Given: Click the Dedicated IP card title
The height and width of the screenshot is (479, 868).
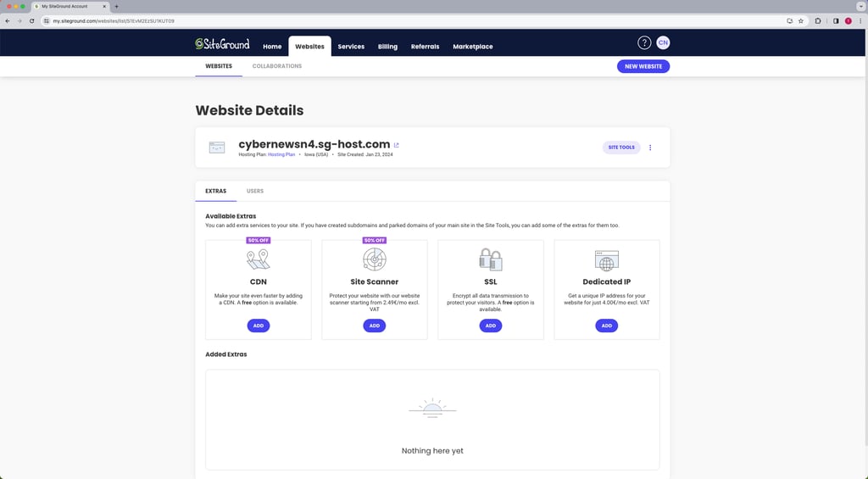Looking at the screenshot, I should point(607,281).
